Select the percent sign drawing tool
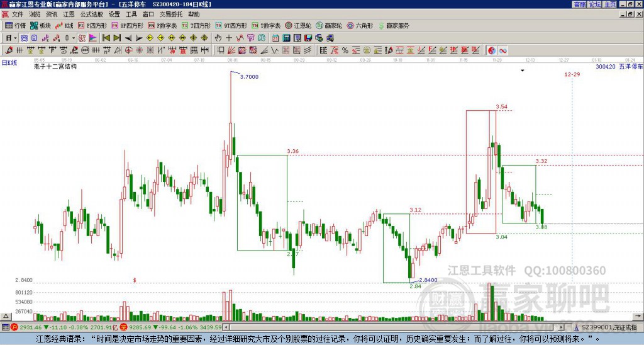644x345 pixels. pyautogui.click(x=345, y=50)
